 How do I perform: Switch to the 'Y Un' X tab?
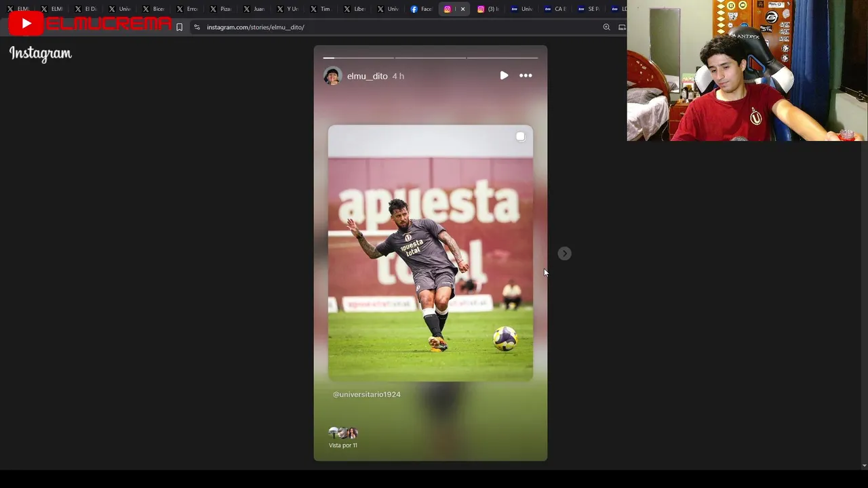[288, 9]
